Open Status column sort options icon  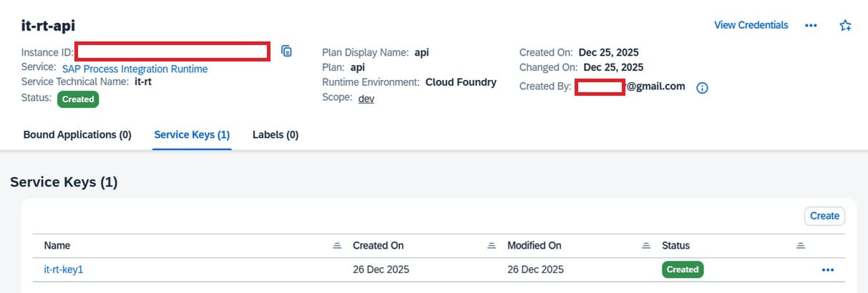[x=801, y=246]
